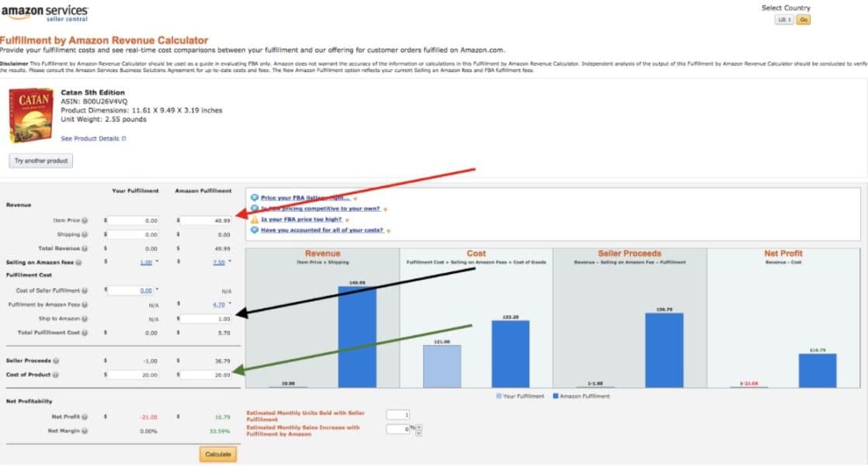The height and width of the screenshot is (467, 868).
Task: Click Estimated Monthly Sales Increase percentage field
Action: 398,429
